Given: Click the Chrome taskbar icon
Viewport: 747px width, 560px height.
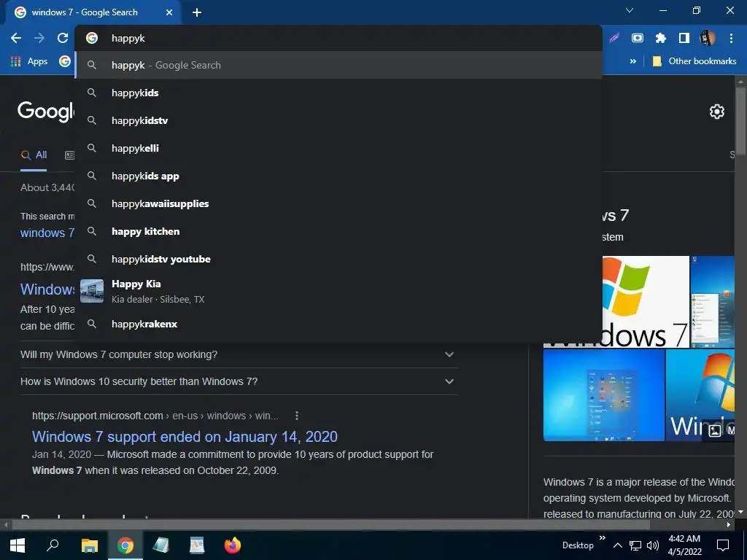Looking at the screenshot, I should point(125,545).
